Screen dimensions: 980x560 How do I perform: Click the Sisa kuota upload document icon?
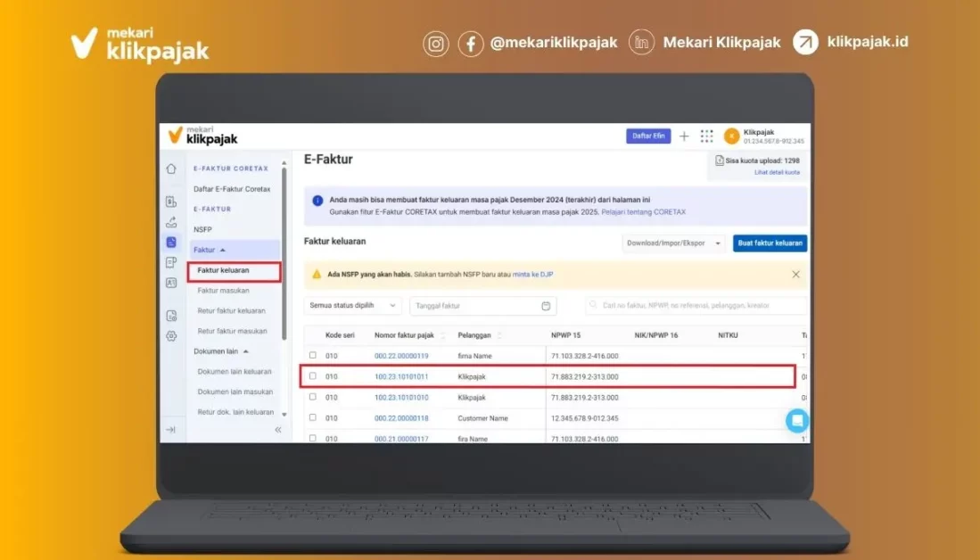[x=720, y=161]
